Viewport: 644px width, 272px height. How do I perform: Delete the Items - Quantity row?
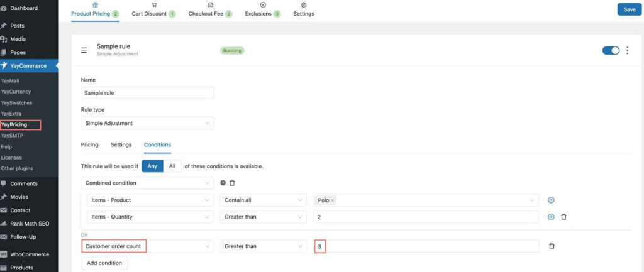tap(563, 217)
